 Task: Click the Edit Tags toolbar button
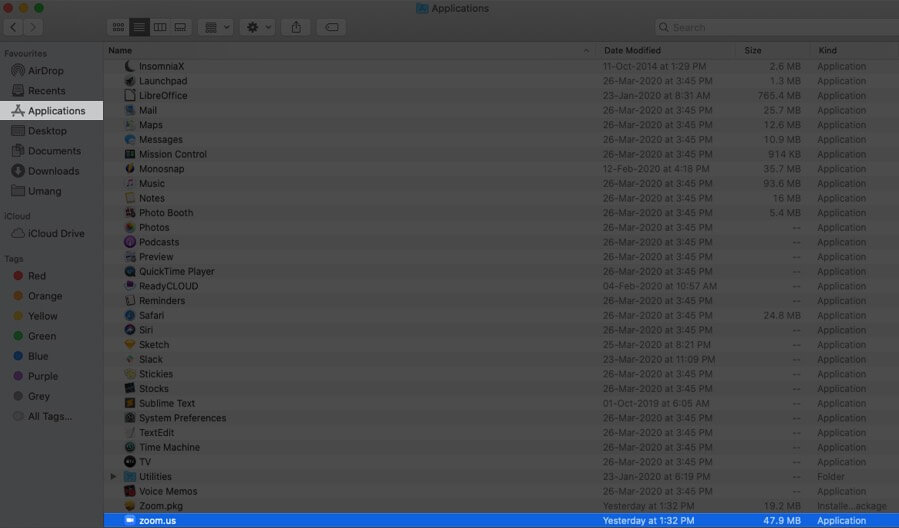click(x=331, y=27)
